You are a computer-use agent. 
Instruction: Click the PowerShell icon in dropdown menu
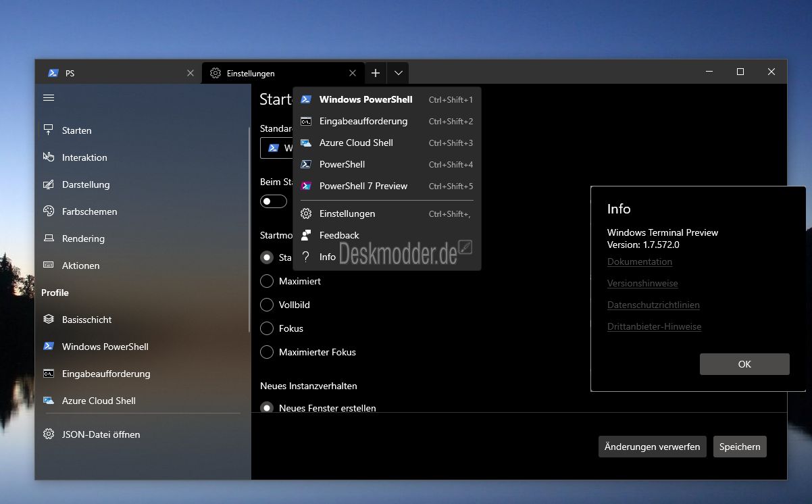(x=306, y=164)
